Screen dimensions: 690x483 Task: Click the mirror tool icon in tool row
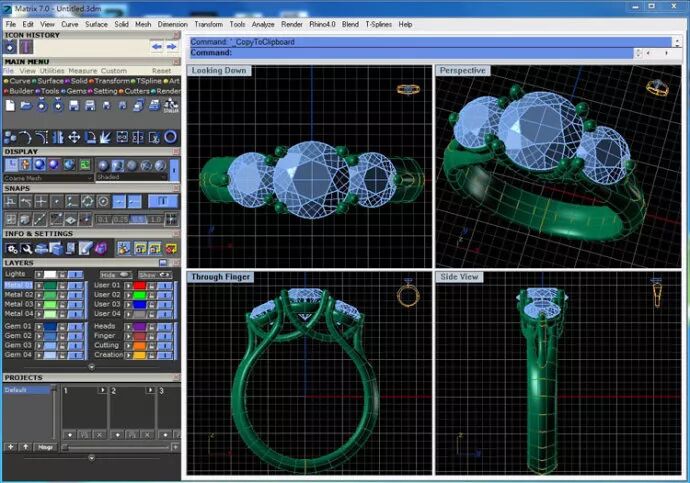(138, 137)
